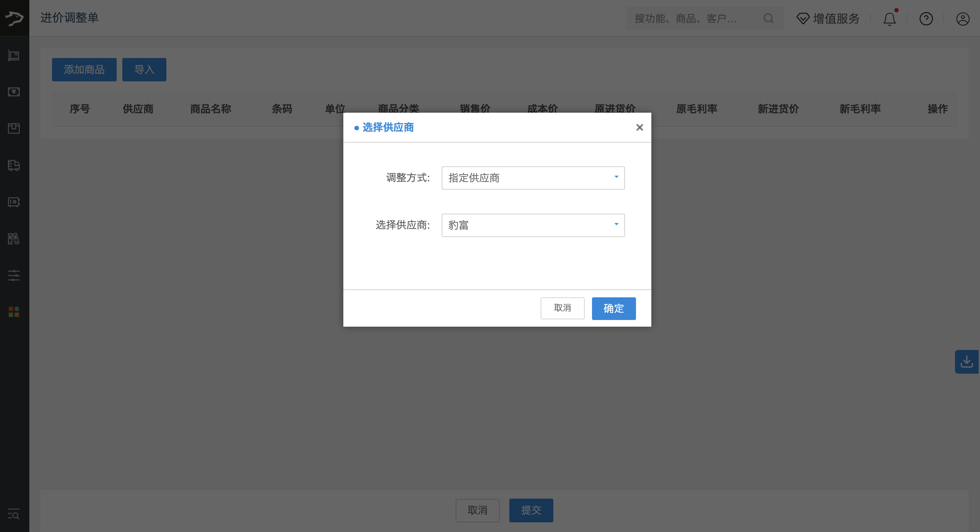
Task: Click the 序号 column header
Action: (80, 109)
